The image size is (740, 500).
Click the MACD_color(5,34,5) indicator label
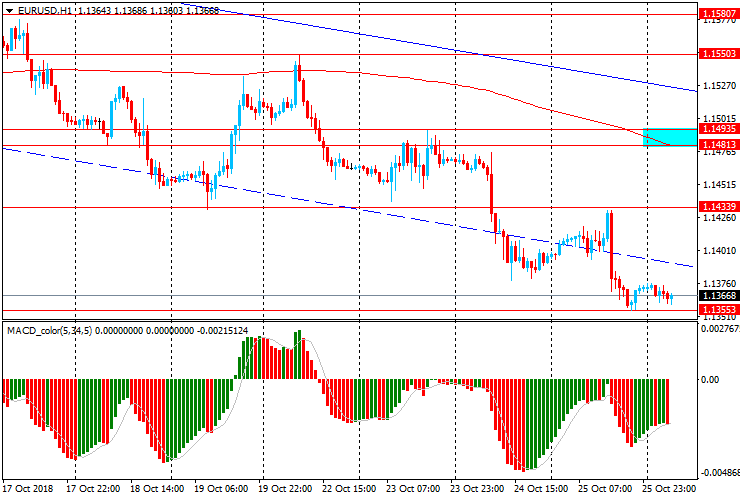coord(50,331)
